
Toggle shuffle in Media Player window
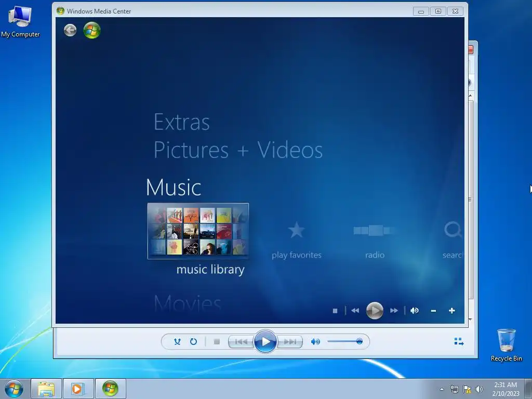(x=177, y=342)
